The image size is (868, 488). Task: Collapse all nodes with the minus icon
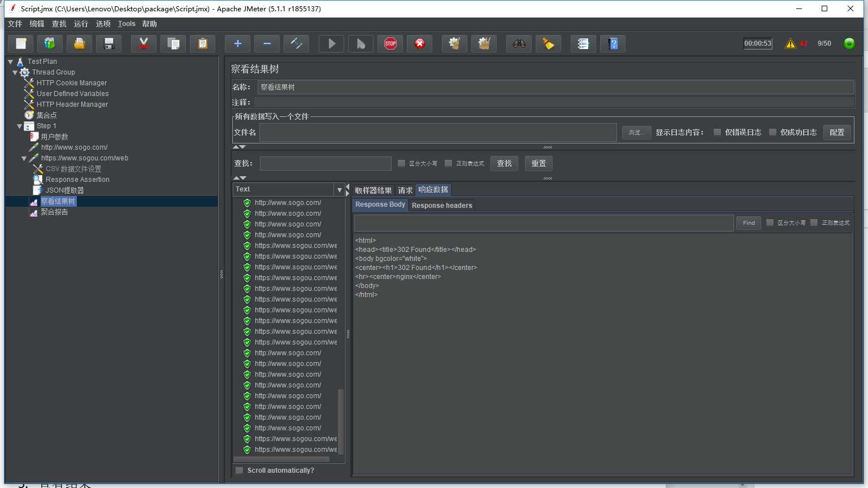(267, 43)
